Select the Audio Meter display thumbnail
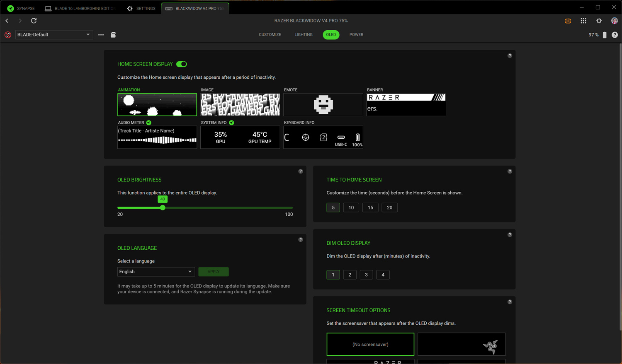Screen dimensions: 622x364 pos(157,137)
